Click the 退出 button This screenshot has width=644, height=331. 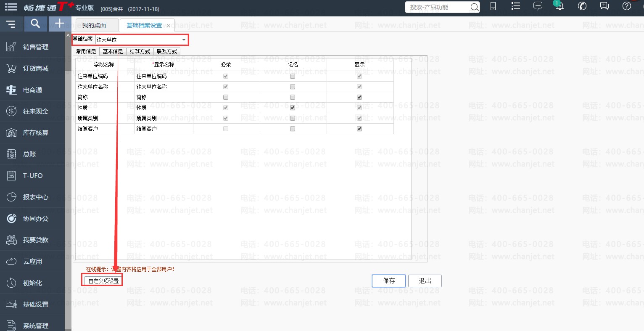click(x=425, y=281)
